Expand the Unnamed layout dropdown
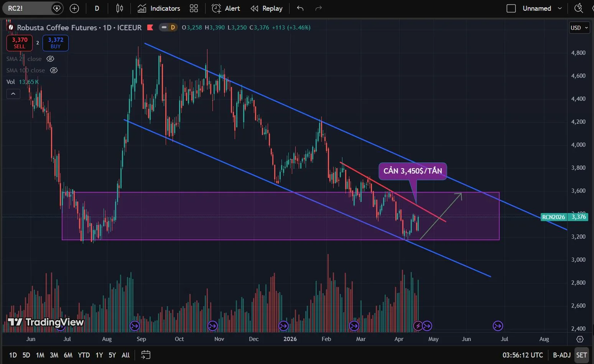 point(560,8)
